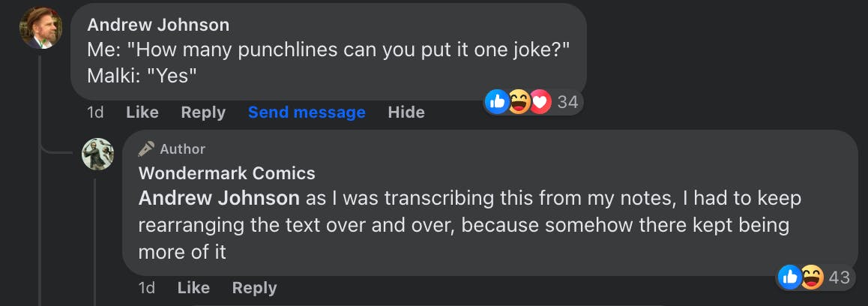Screen dimensions: 868x306
Task: Like the Wondermark Comics reply
Action: coord(193,288)
